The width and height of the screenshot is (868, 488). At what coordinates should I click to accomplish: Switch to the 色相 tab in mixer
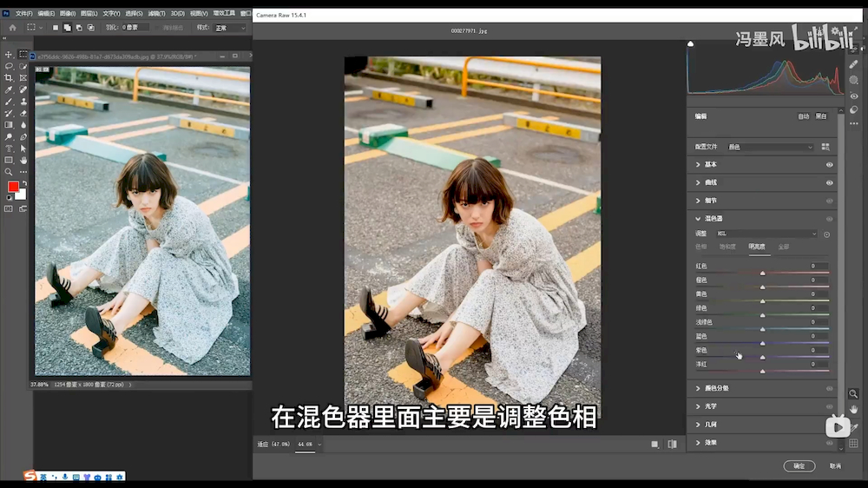[x=700, y=247]
